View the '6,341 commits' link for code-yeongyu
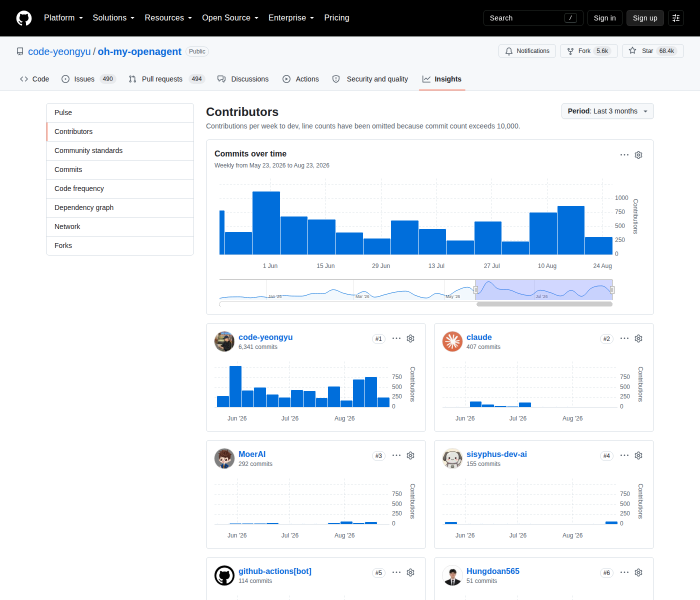Viewport: 700px width, 600px height. (x=258, y=347)
